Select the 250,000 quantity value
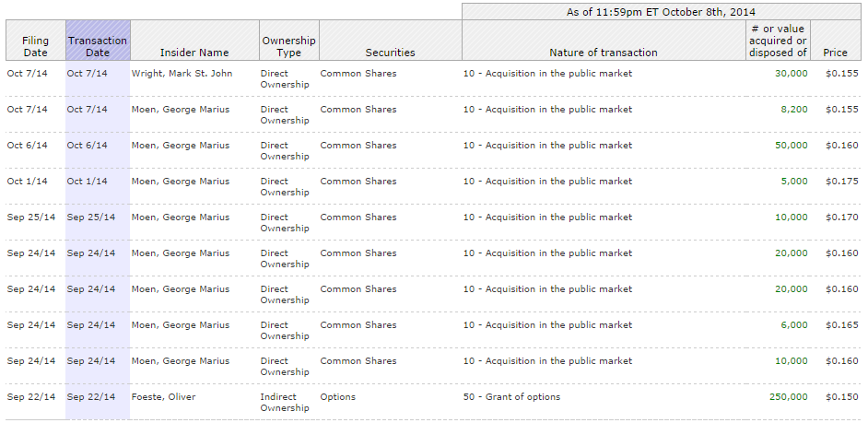This screenshot has width=868, height=423. click(788, 397)
